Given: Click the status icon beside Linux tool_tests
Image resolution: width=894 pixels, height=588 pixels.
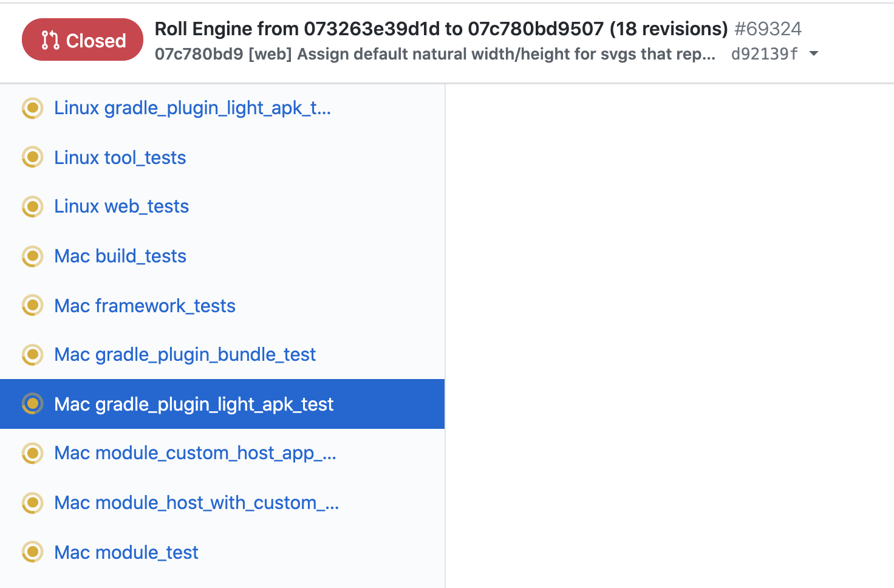Looking at the screenshot, I should pyautogui.click(x=32, y=157).
